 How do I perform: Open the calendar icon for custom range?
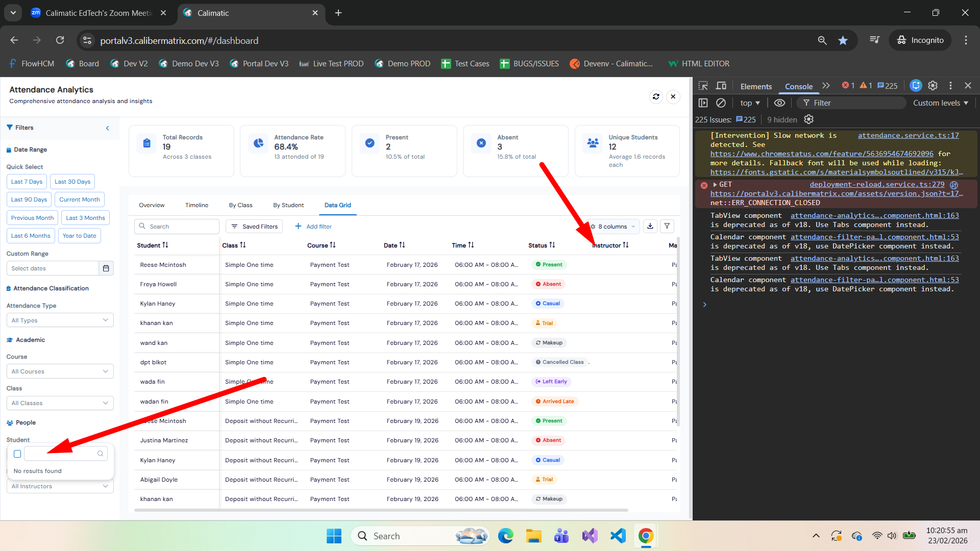(106, 268)
